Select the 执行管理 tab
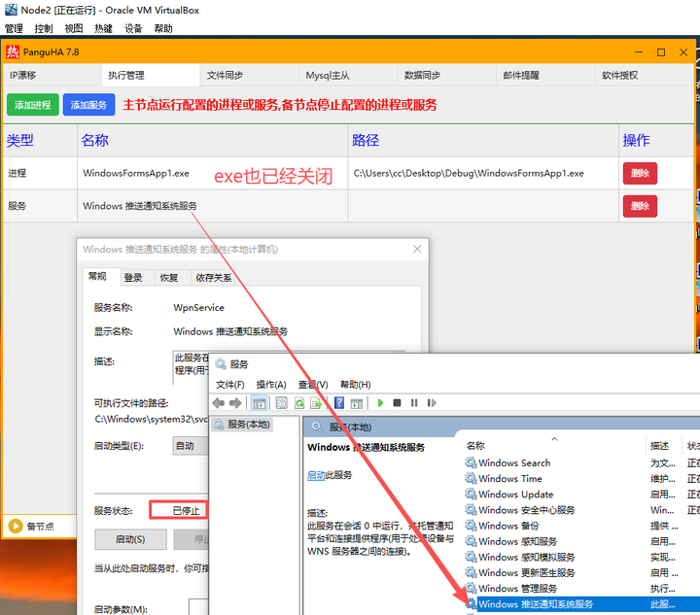 151,75
